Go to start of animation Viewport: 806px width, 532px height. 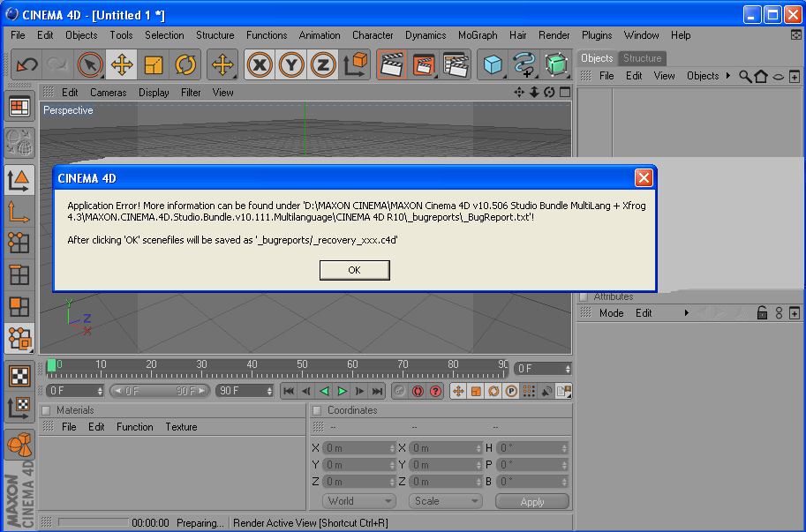[289, 392]
